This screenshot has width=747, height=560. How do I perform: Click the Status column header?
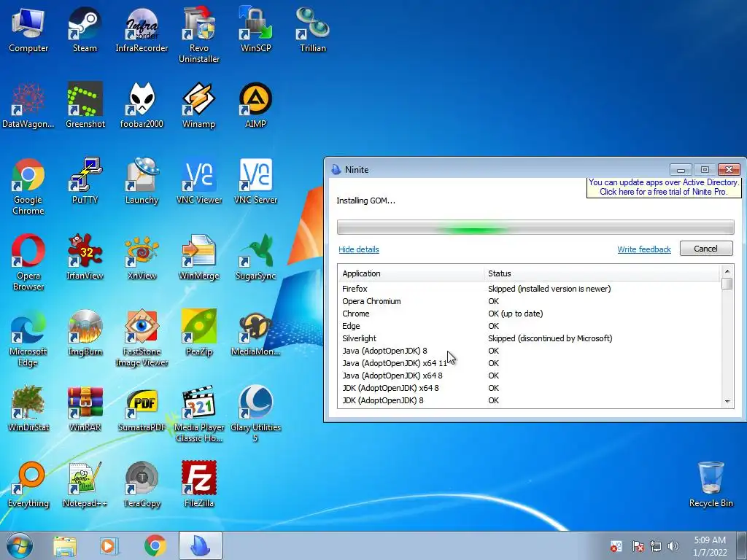(x=602, y=273)
